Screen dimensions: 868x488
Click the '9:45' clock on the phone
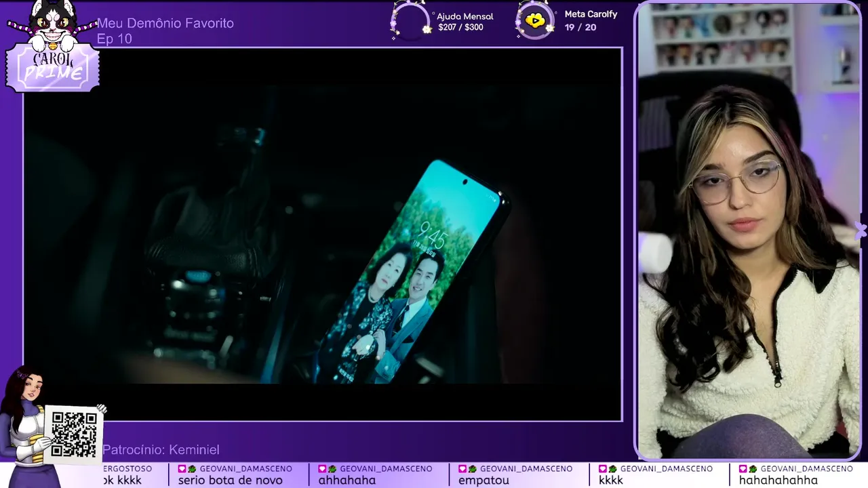click(x=432, y=237)
